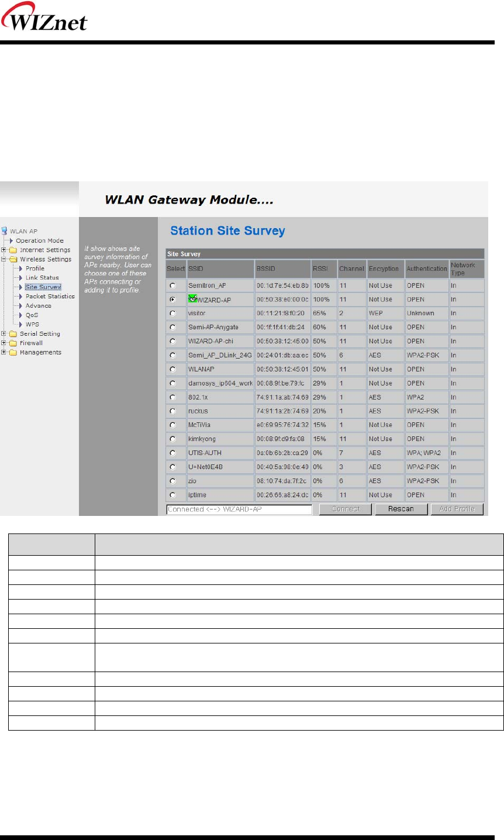Open the Packet Statistics page
Viewport: 504px width, 840px height.
[50, 297]
